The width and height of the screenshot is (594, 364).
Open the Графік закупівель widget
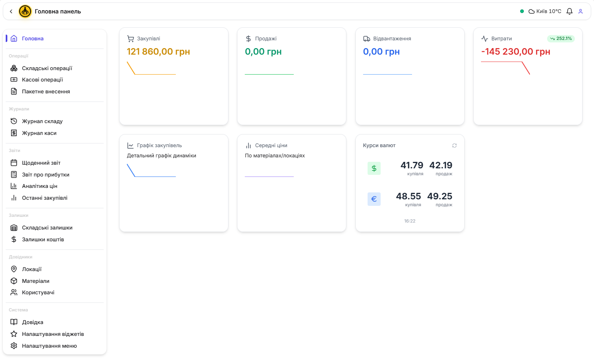(x=173, y=183)
